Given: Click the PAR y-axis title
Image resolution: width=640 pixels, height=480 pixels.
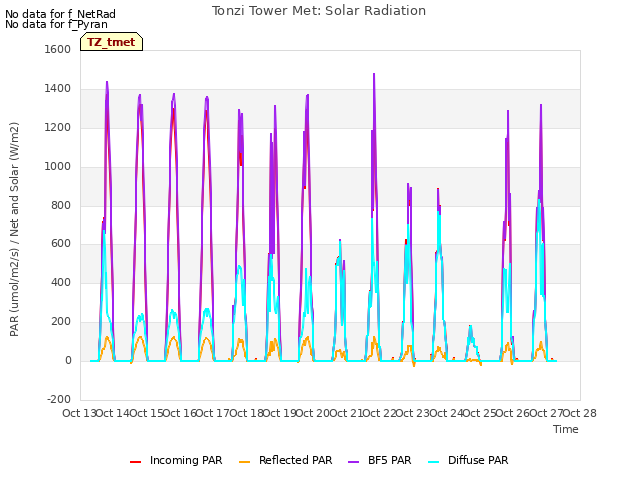Looking at the screenshot, I should [14, 229].
